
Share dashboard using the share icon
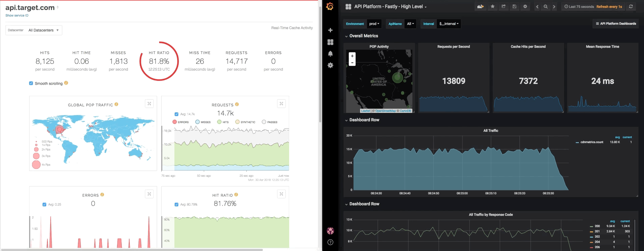tap(503, 7)
